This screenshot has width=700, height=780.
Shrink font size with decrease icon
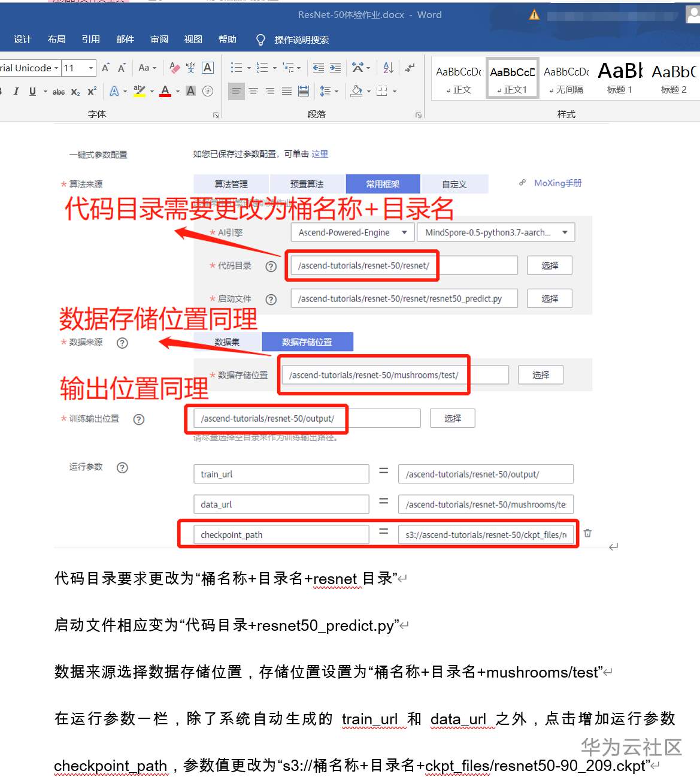coord(122,68)
